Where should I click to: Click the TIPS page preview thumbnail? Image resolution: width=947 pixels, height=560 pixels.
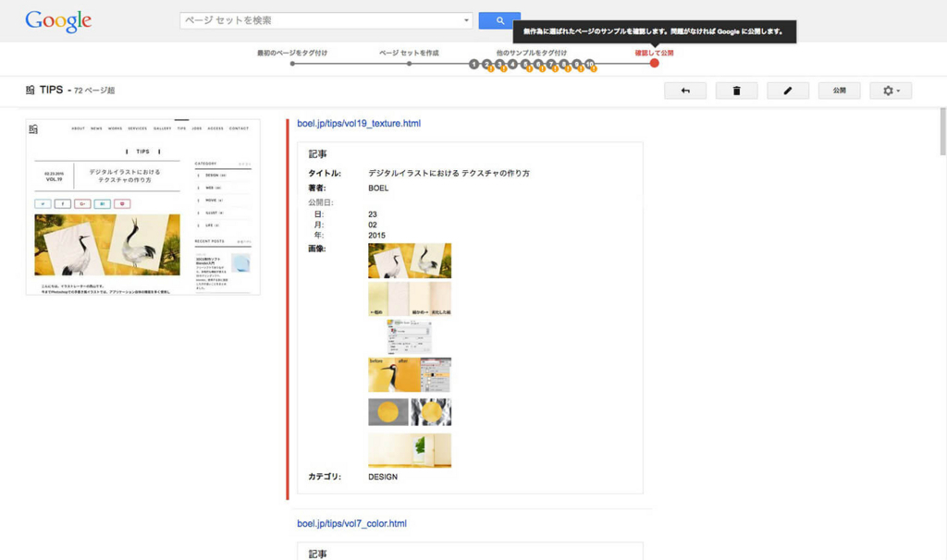pos(143,207)
